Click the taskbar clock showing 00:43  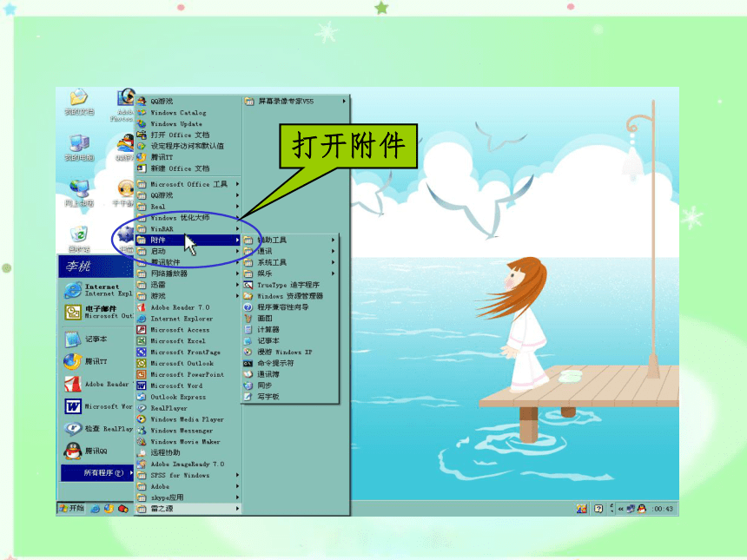coord(663,509)
